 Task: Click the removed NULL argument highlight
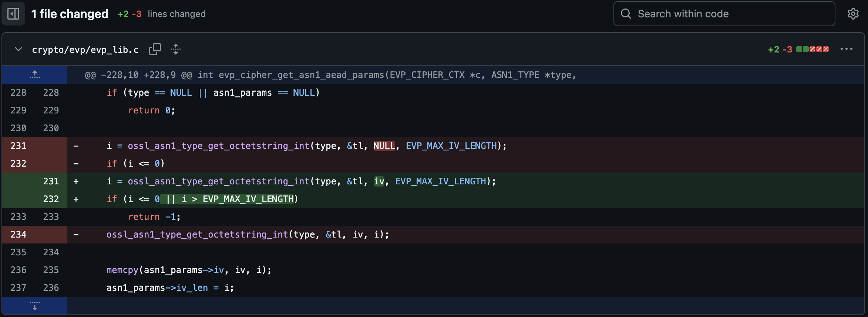coord(384,146)
